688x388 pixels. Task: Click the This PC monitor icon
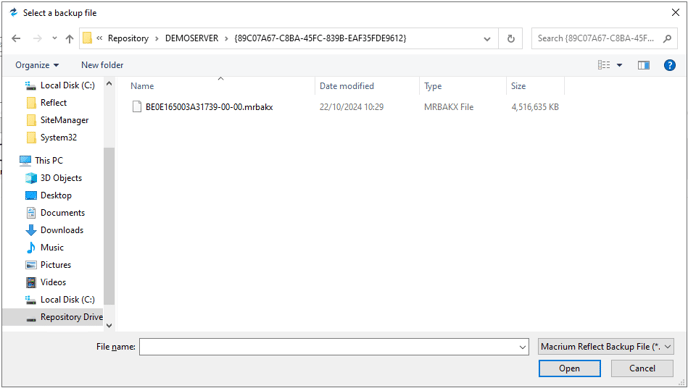pyautogui.click(x=25, y=161)
